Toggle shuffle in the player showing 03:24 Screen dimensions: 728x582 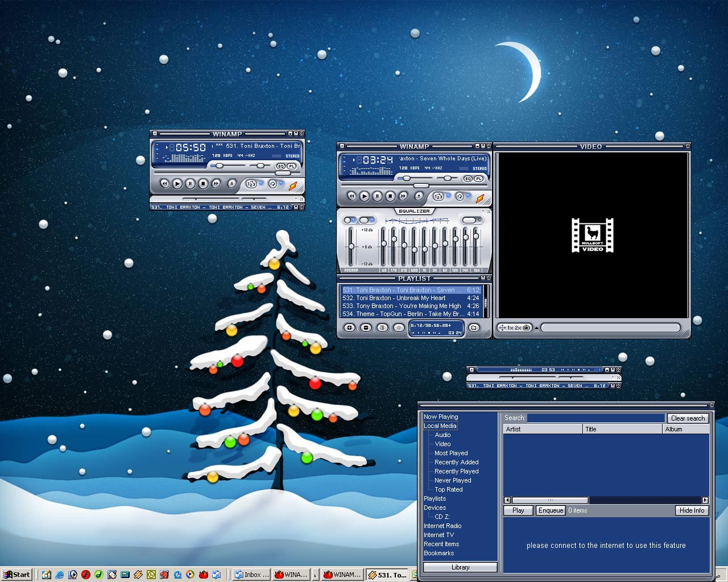click(439, 196)
